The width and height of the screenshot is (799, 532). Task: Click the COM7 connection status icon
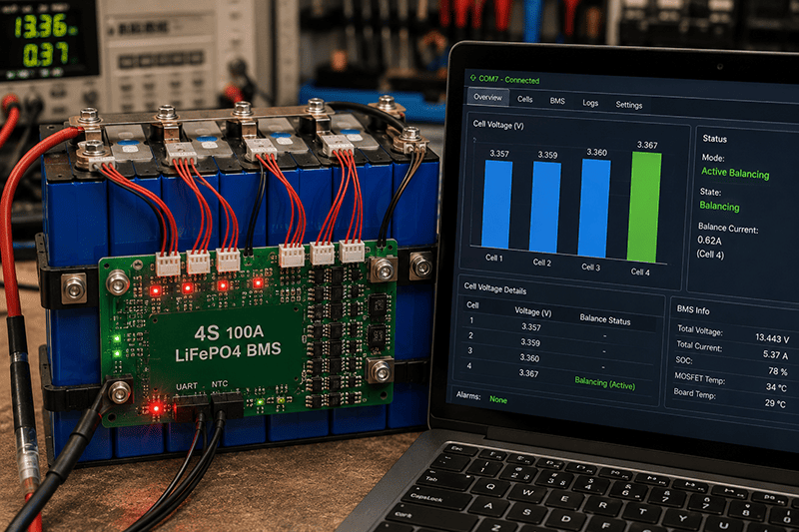(472, 78)
